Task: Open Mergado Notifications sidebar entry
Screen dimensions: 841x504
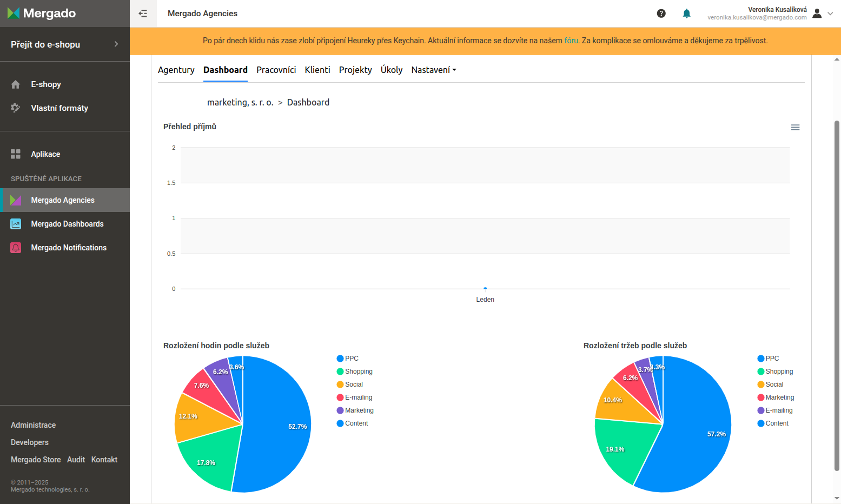Action: click(x=69, y=248)
